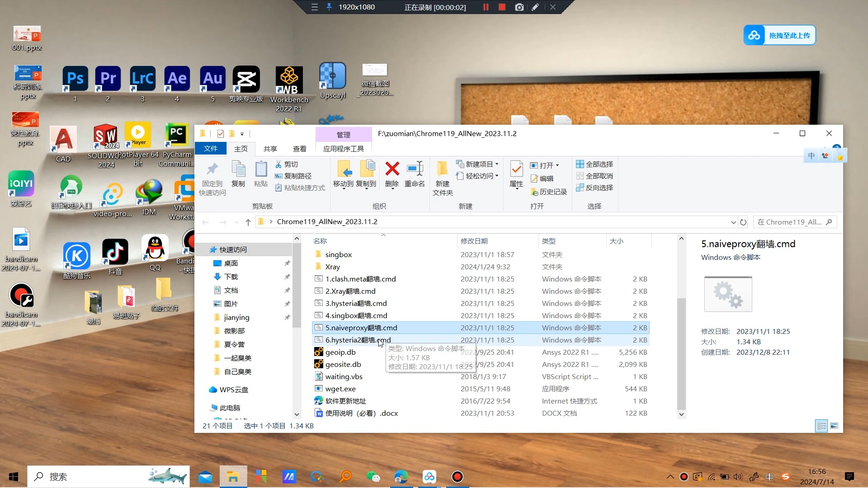Click the Photoshop icon on desktop

[x=75, y=77]
